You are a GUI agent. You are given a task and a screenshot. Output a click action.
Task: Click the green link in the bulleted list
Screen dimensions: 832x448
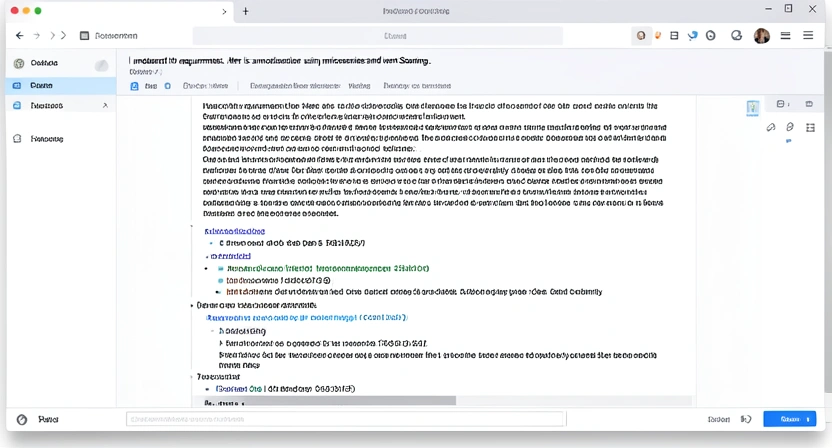[x=328, y=269]
